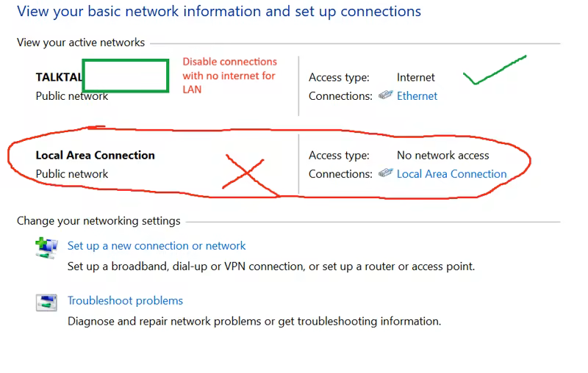Click the green redaction rectangle
The image size is (588, 373).
click(x=125, y=76)
